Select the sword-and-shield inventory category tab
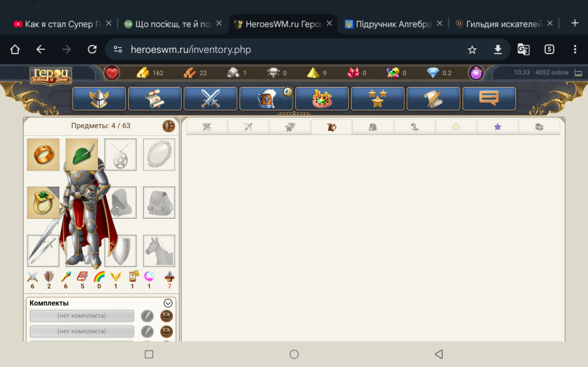Screen dimensions: 588x367 (x=206, y=127)
